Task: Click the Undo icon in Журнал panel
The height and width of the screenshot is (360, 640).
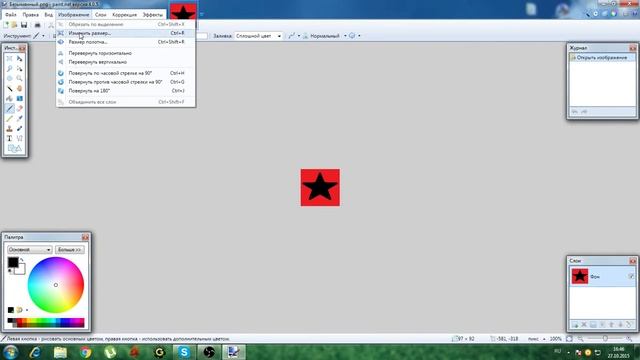Action: click(575, 111)
